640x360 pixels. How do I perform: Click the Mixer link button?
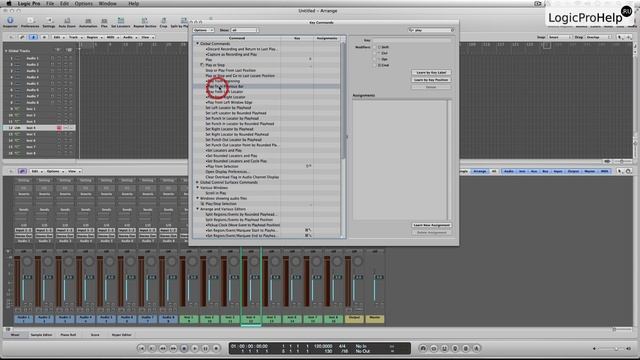(x=22, y=171)
